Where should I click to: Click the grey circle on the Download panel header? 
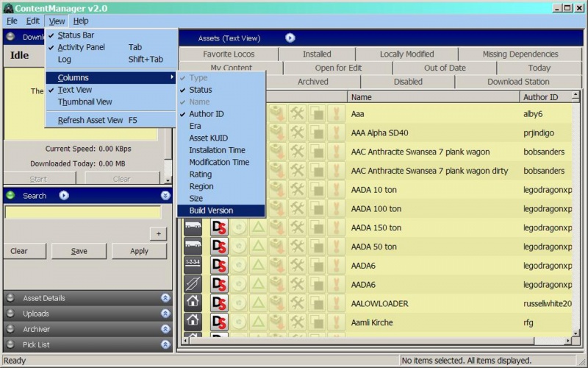click(x=10, y=36)
